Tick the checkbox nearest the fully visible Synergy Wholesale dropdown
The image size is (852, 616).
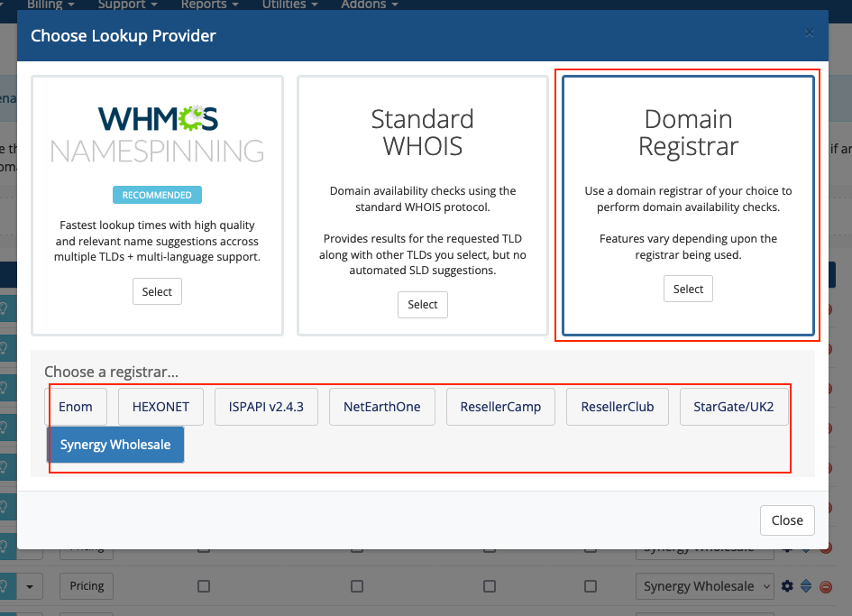click(x=591, y=586)
